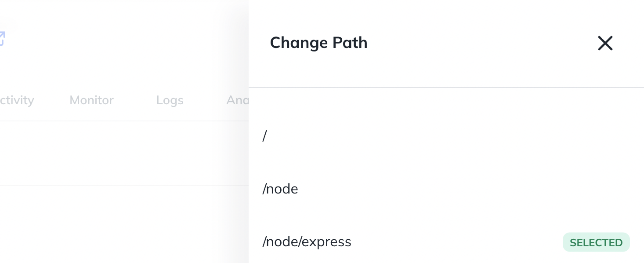Go to the partially hidden Activity tab

click(x=17, y=100)
